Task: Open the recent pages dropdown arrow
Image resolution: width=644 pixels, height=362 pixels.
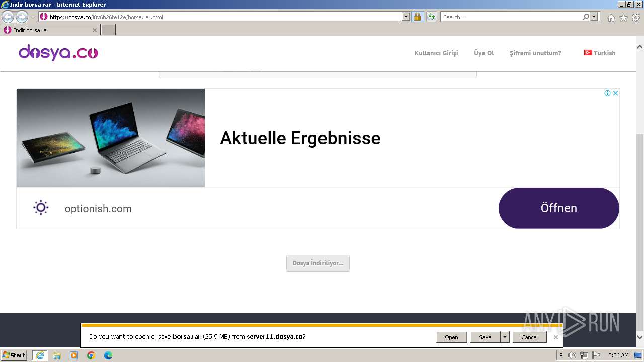Action: [x=33, y=17]
